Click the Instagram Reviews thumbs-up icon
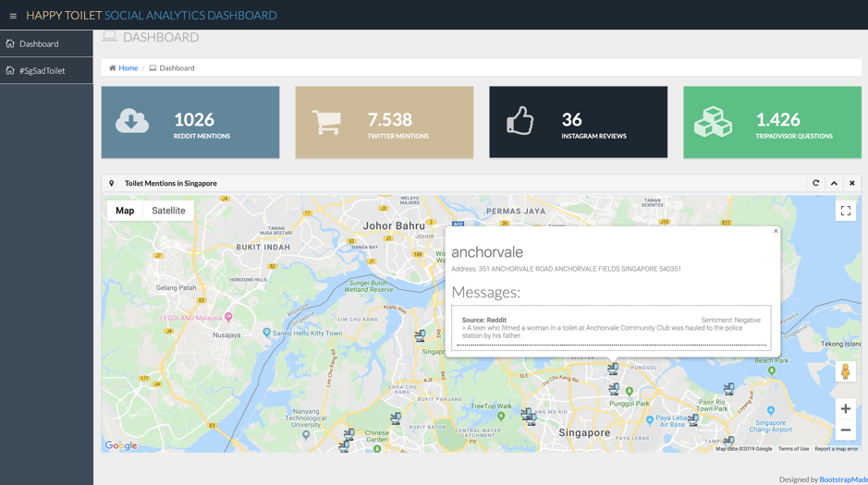Viewport: 868px width, 485px height. click(520, 121)
